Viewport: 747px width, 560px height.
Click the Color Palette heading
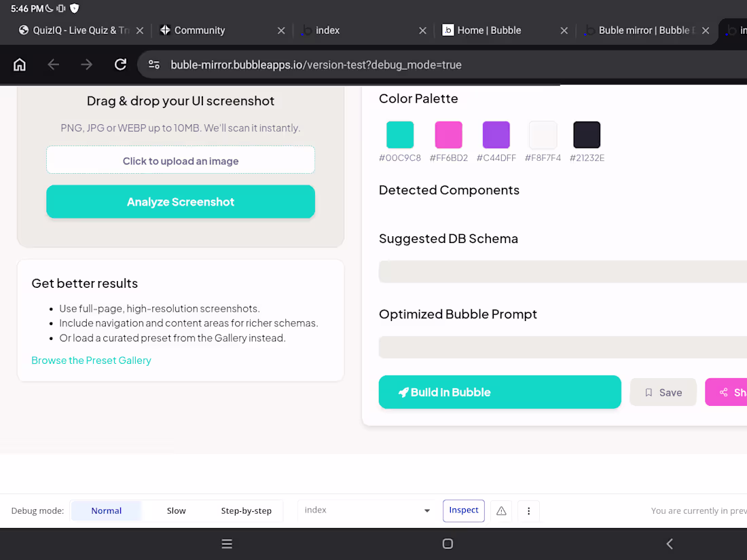click(418, 98)
